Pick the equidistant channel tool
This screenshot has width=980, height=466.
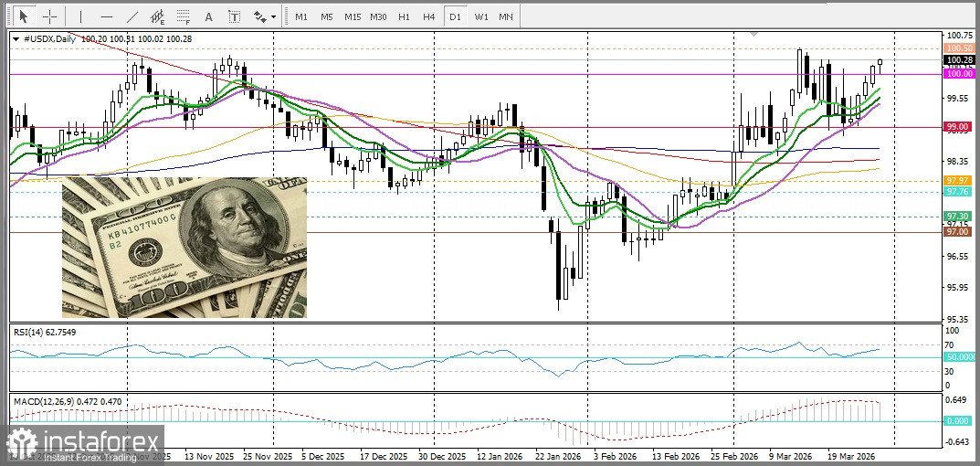(x=157, y=16)
